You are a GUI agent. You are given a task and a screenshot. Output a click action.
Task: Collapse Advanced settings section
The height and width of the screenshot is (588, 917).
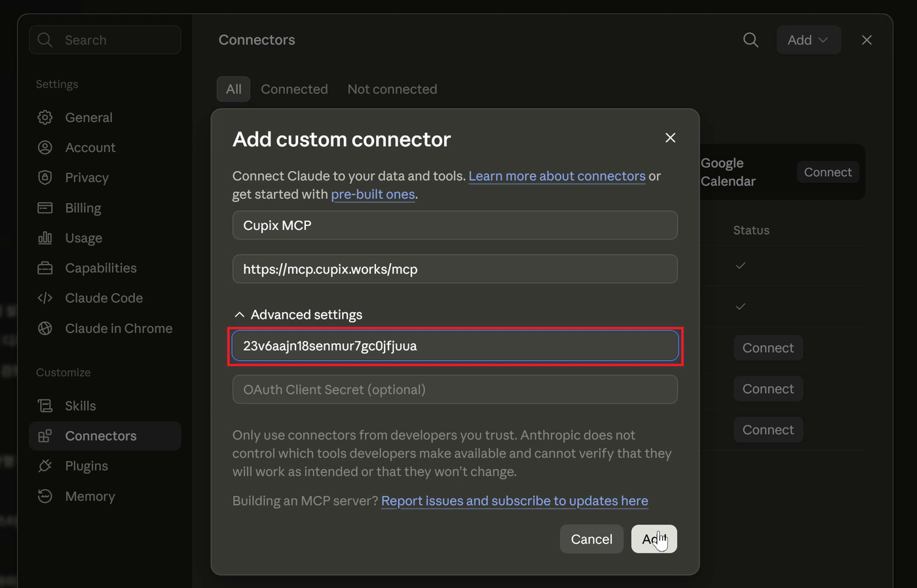tap(298, 315)
